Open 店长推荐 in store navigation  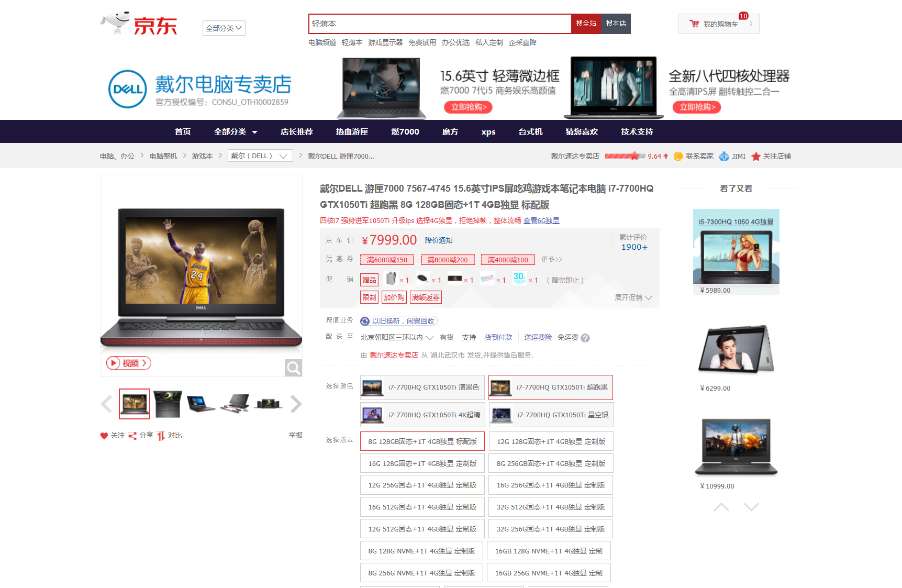pyautogui.click(x=296, y=132)
